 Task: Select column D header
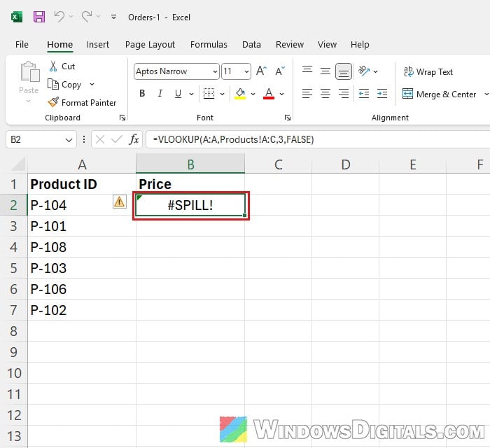(345, 164)
